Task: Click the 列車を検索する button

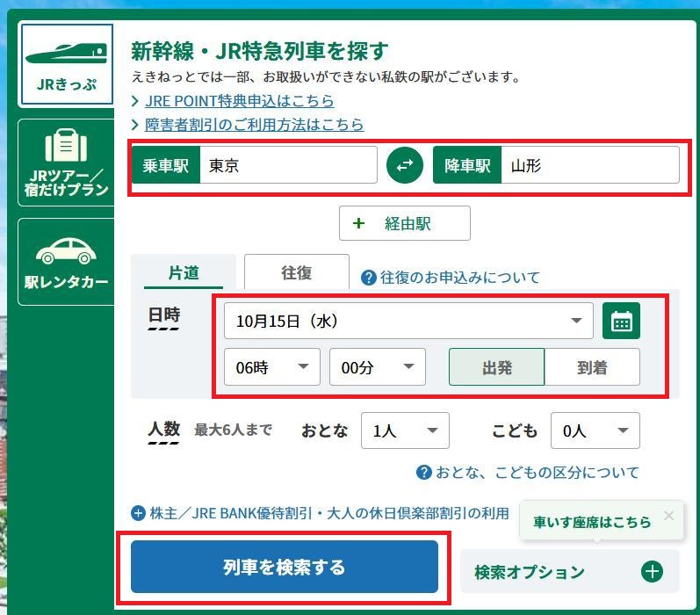Action: click(x=284, y=567)
